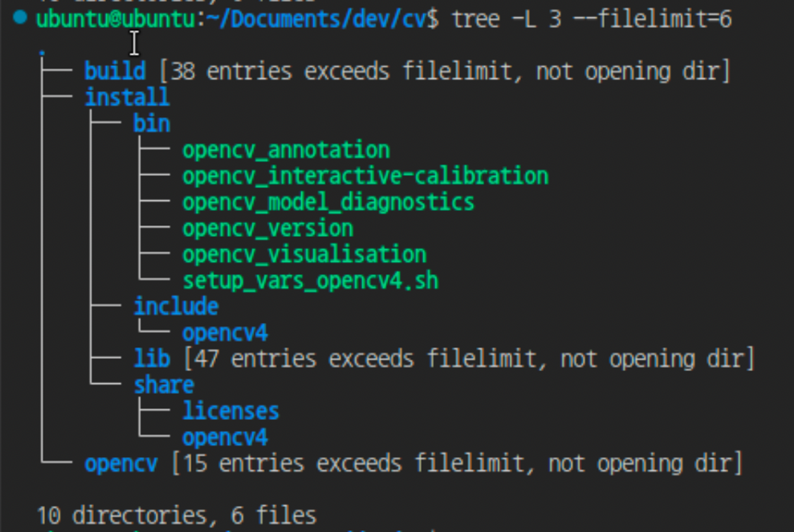This screenshot has width=794, height=532.
Task: Click the include directory name
Action: [x=176, y=307]
